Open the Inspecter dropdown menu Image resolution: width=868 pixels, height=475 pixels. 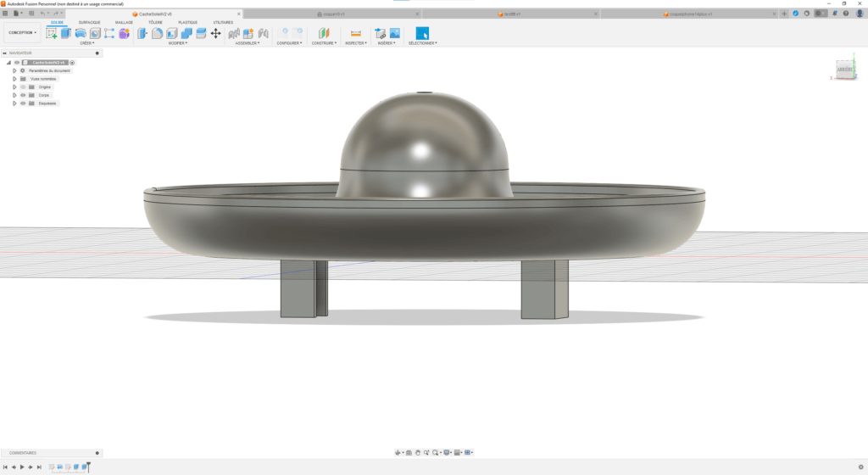tap(356, 43)
